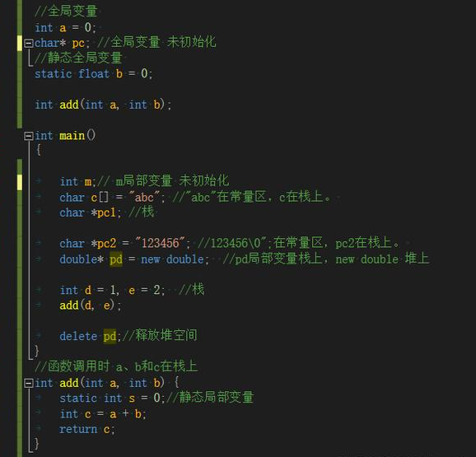Screen dimensions: 476x457
Task: Click the comment '全局变量 未初始化' after pc
Action: [x=163, y=42]
